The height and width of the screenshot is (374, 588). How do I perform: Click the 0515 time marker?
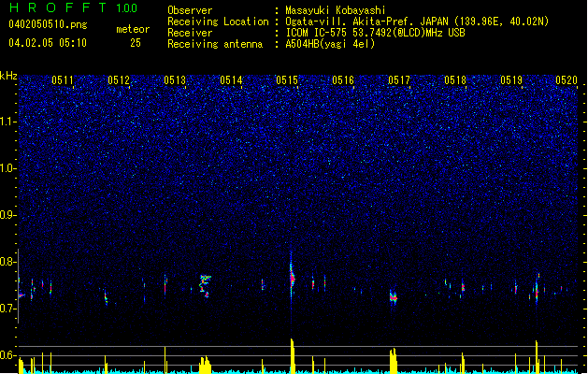pos(287,80)
